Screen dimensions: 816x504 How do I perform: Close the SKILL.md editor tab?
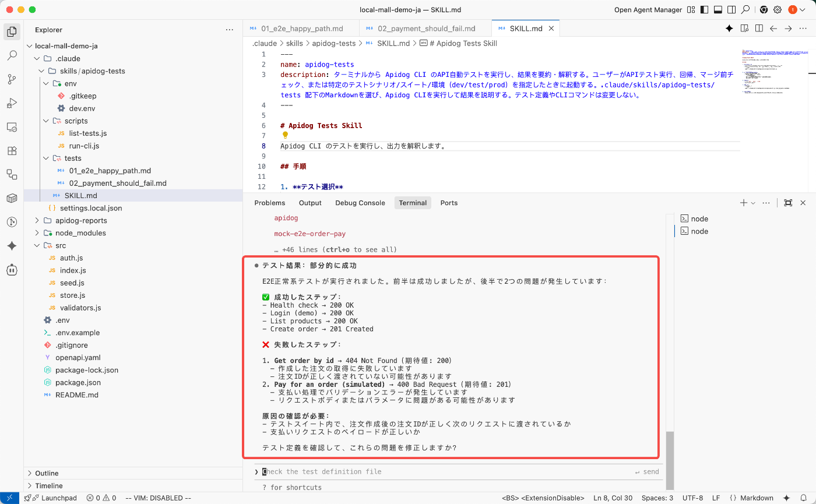(551, 28)
